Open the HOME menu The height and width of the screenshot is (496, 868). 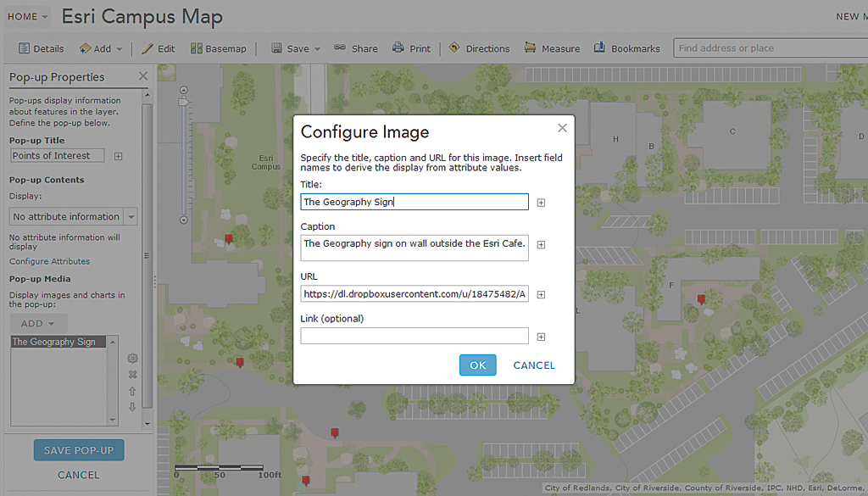tap(28, 17)
